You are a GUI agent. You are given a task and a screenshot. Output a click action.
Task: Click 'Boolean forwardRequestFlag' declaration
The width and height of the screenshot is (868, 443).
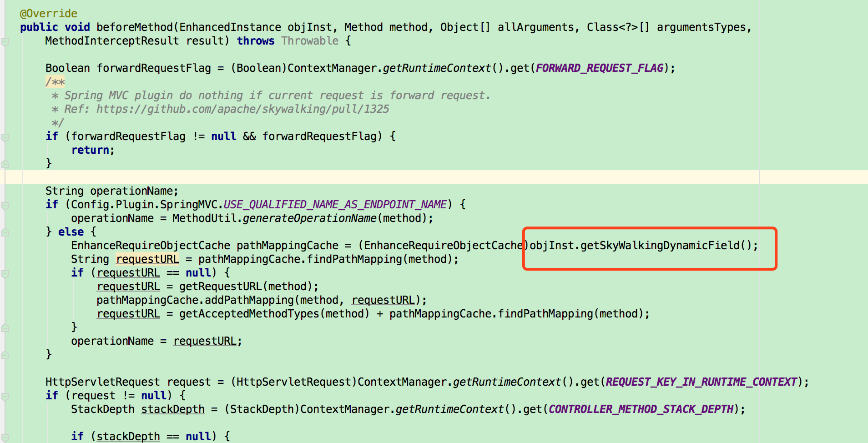click(x=128, y=68)
